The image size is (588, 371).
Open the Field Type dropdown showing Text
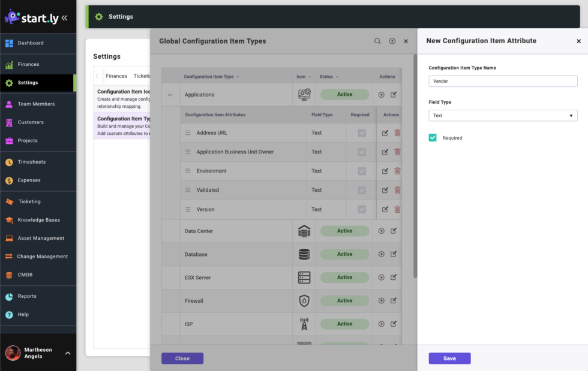503,115
